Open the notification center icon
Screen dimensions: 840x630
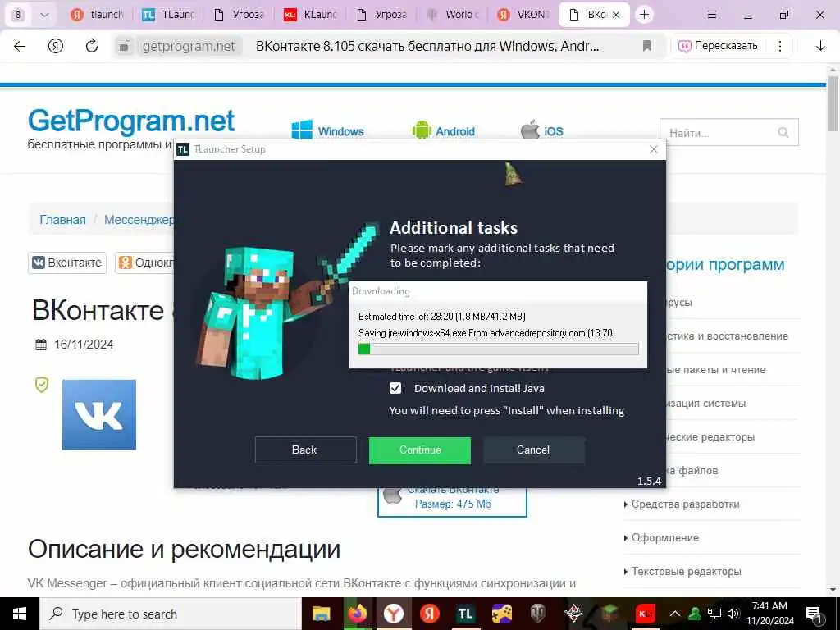pos(814,614)
